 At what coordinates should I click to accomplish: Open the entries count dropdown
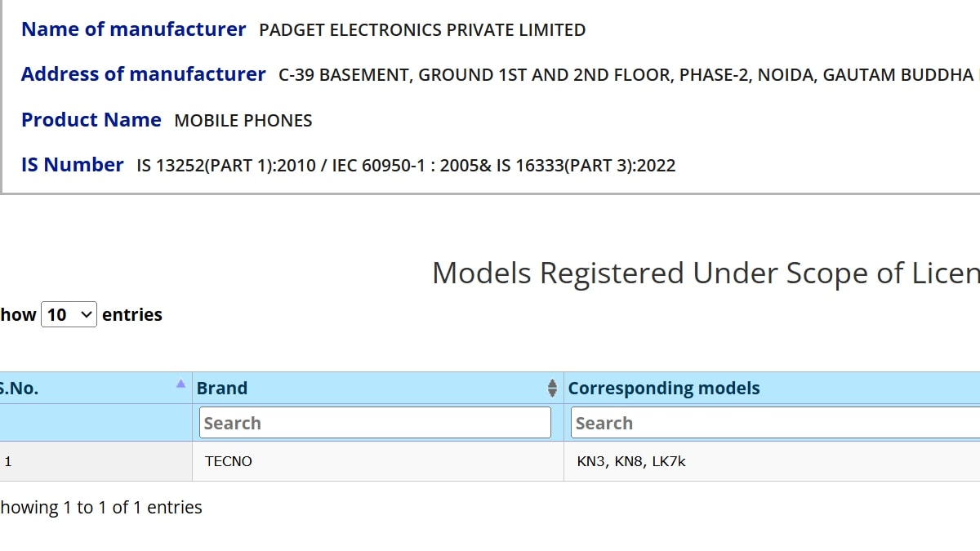pos(69,314)
